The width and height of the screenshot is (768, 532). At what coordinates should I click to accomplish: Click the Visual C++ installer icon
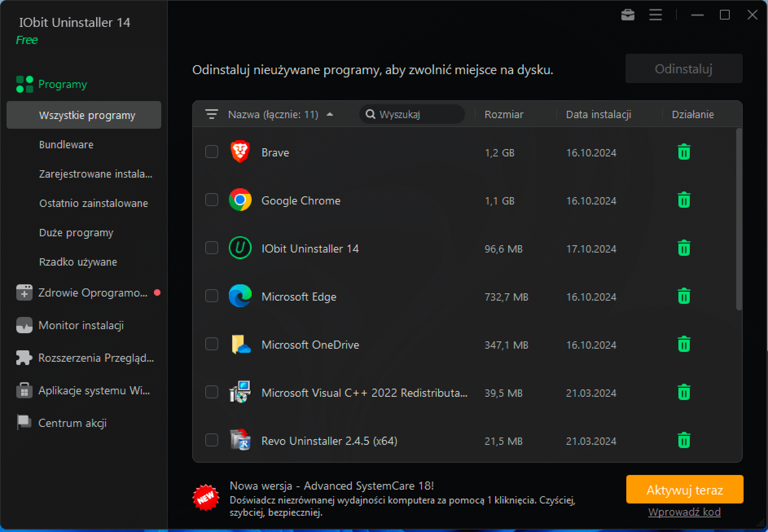pos(240,392)
